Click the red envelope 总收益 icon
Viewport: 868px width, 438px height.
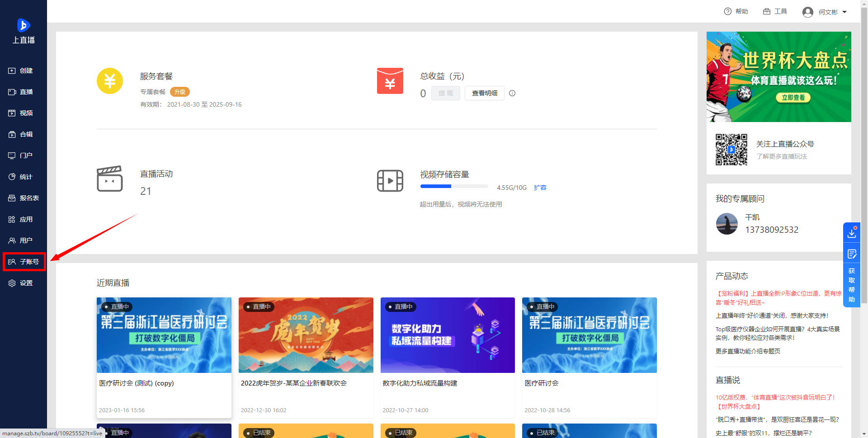click(x=390, y=81)
